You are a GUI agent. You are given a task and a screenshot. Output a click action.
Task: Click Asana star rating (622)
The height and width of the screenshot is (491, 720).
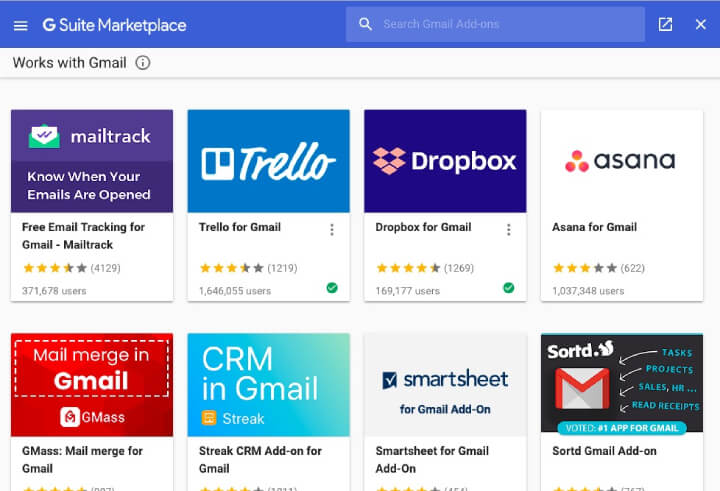pos(599,268)
